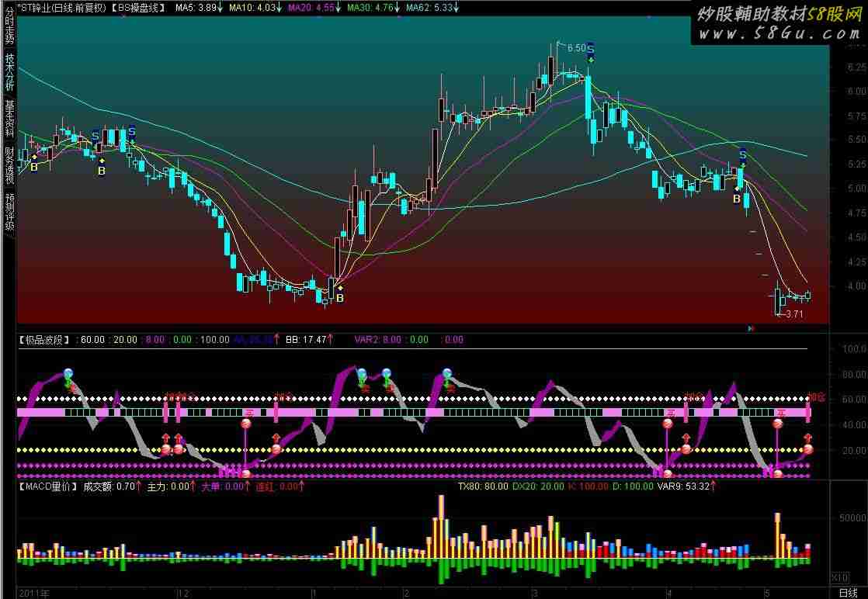
Task: Select the 财务透视 sidebar tab
Action: click(9, 165)
